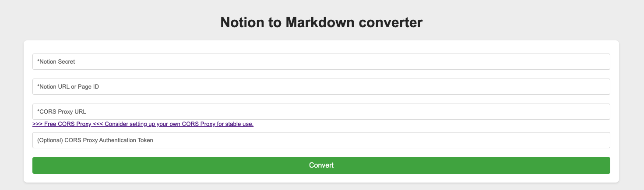Click the optional CORS Proxy Authentication Token field
Image resolution: width=644 pixels, height=190 pixels.
pyautogui.click(x=321, y=140)
